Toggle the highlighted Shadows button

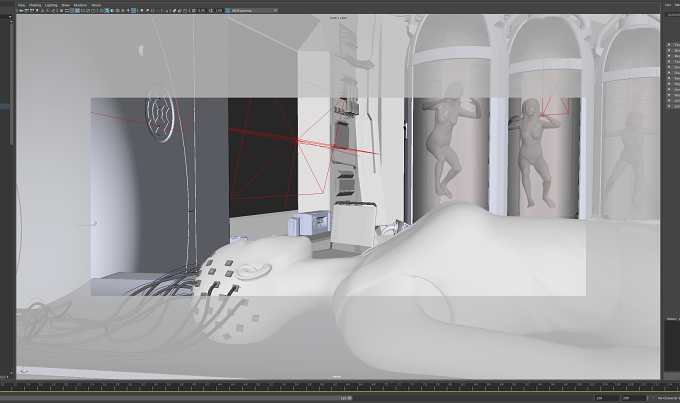pyautogui.click(x=133, y=10)
